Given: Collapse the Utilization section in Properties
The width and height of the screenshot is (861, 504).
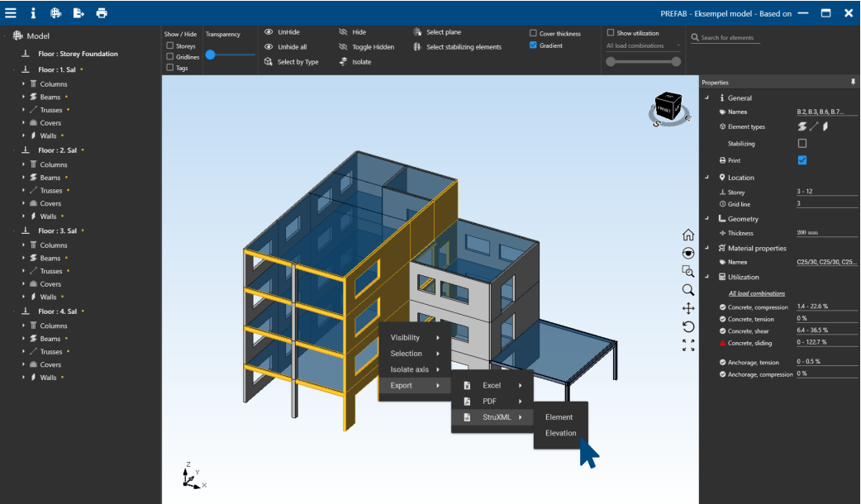Looking at the screenshot, I should (707, 277).
